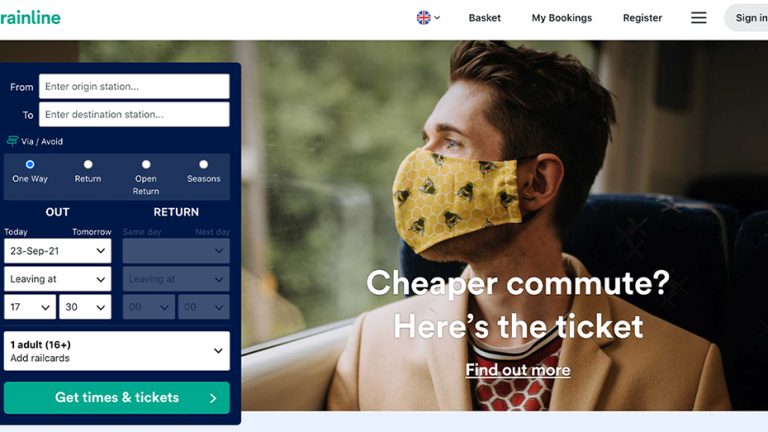The width and height of the screenshot is (768, 432).
Task: Click the Sign in button
Action: coord(748,18)
